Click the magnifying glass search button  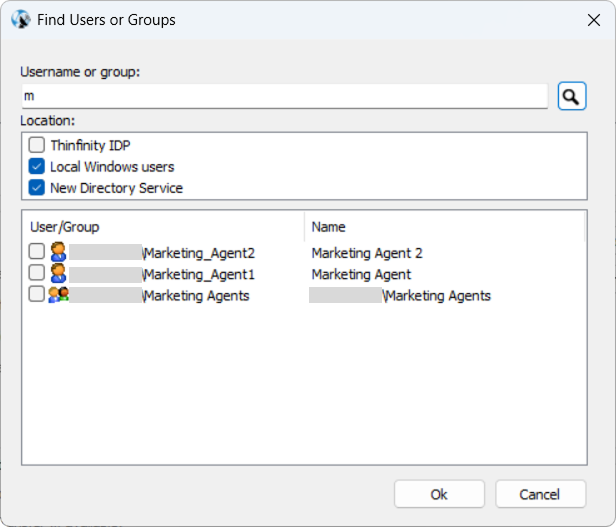point(572,96)
